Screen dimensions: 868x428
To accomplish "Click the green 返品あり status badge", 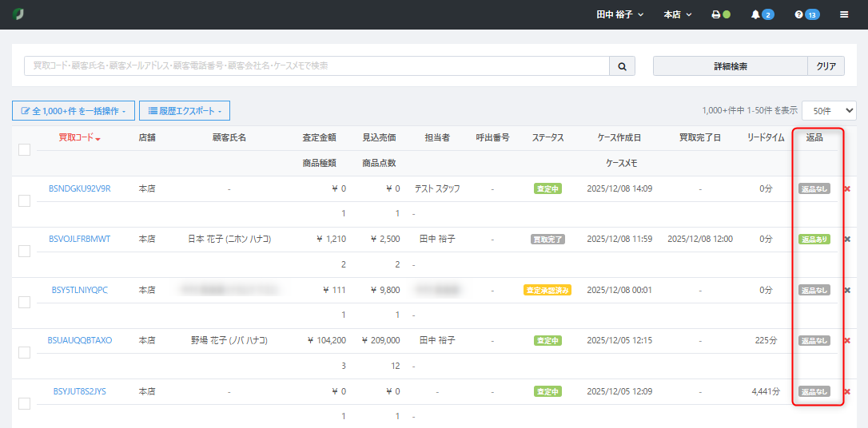I will 814,239.
